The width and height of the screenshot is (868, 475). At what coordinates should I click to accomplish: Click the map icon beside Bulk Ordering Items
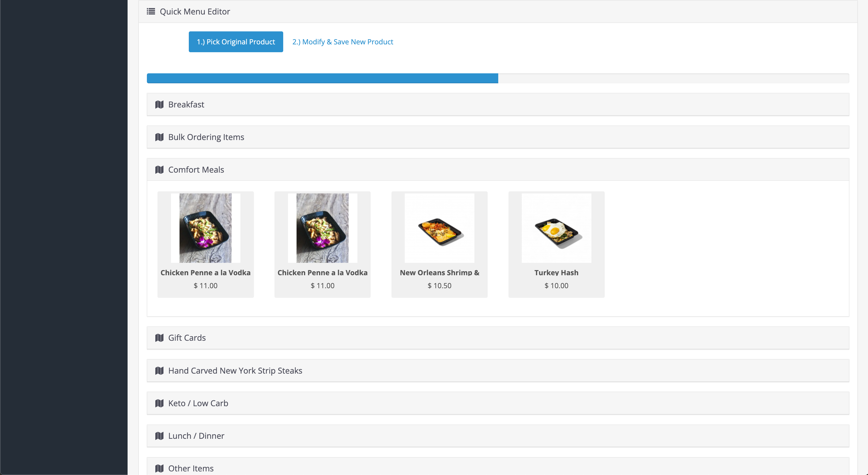click(159, 137)
